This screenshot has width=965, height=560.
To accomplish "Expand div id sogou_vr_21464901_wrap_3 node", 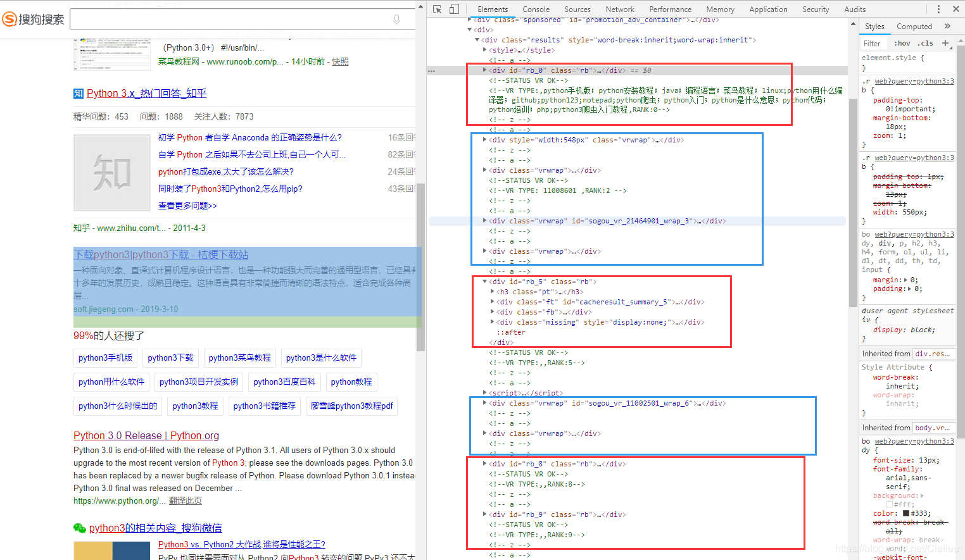I will pyautogui.click(x=484, y=221).
